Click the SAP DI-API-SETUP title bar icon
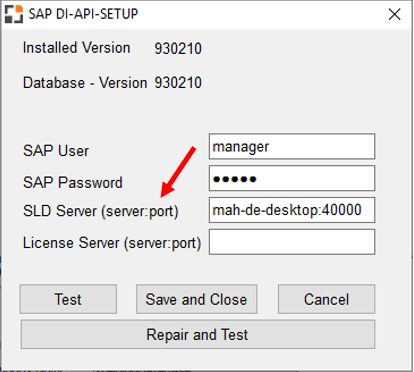Image resolution: width=414 pixels, height=372 pixels. click(14, 14)
